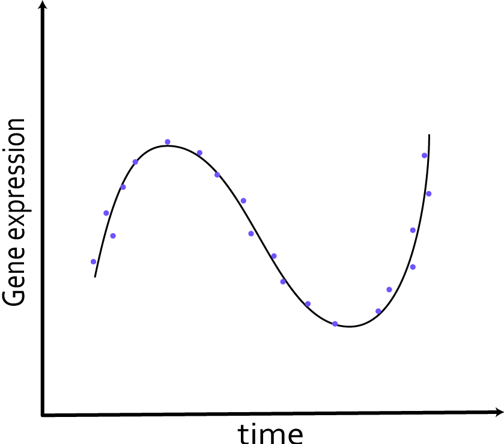Select the data point at the curve's trough

335,323
